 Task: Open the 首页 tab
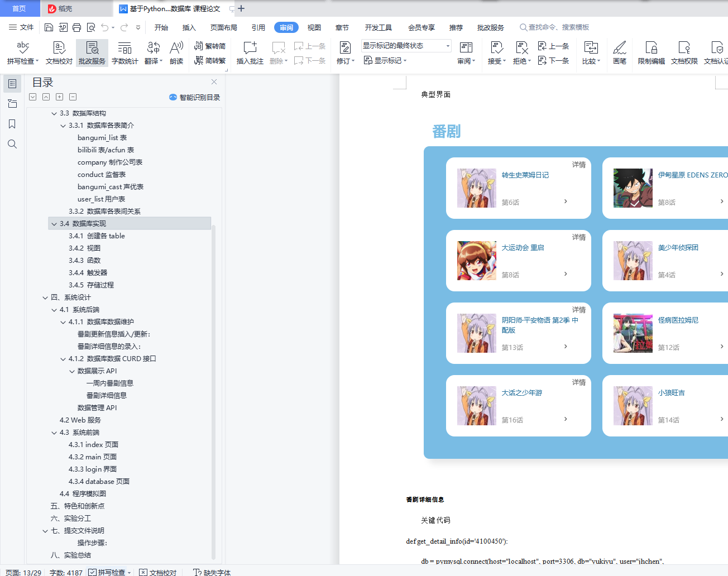coord(20,8)
